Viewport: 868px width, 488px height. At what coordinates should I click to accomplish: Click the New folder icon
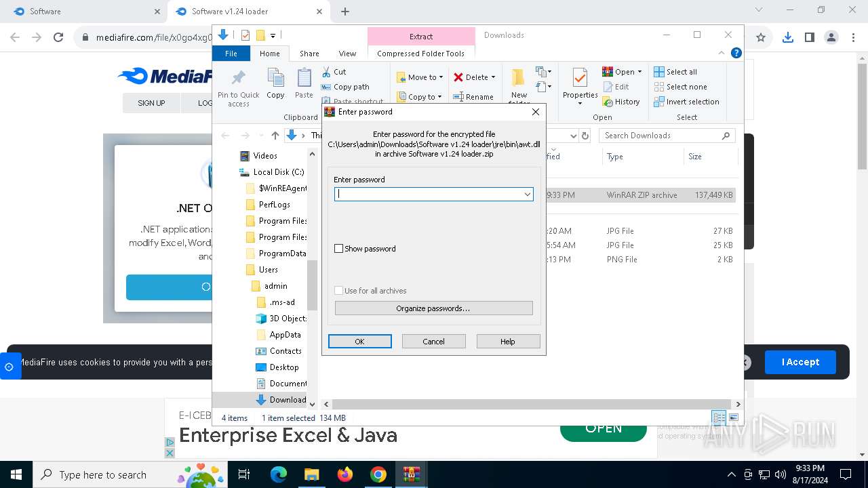click(519, 78)
